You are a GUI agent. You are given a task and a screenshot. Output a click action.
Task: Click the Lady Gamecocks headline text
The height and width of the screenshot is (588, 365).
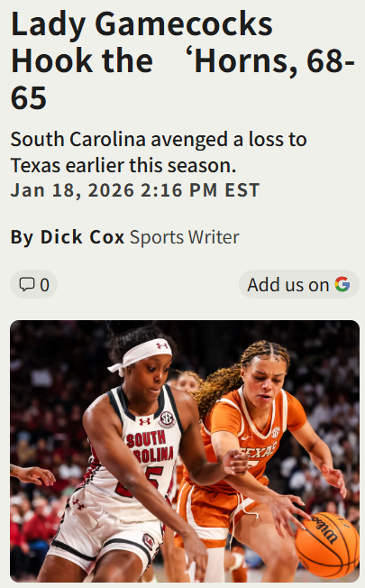(182, 60)
